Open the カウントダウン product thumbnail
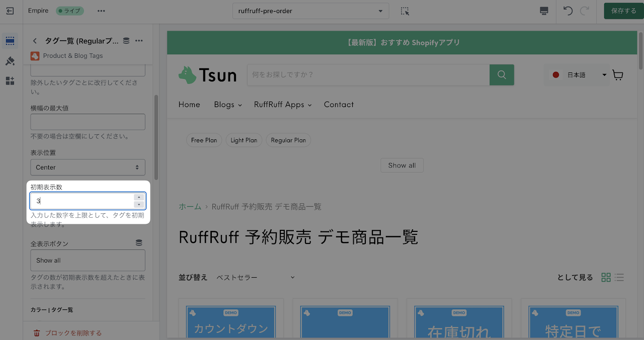Image resolution: width=644 pixels, height=340 pixels. [231, 322]
